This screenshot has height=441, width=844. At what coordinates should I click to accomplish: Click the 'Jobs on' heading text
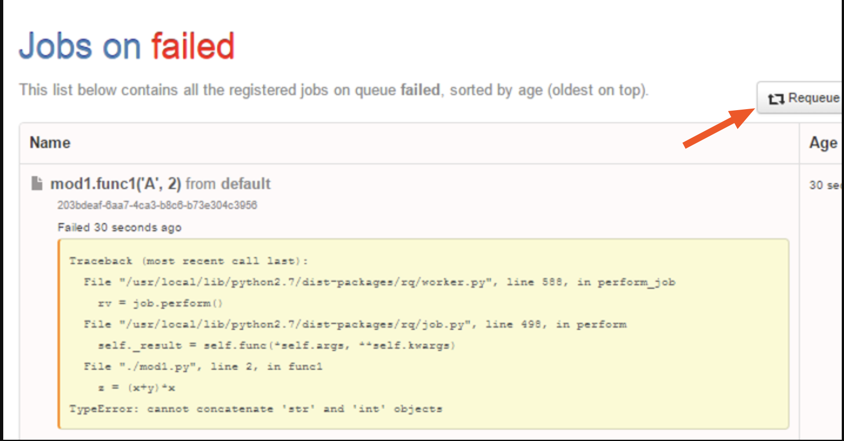coord(80,46)
